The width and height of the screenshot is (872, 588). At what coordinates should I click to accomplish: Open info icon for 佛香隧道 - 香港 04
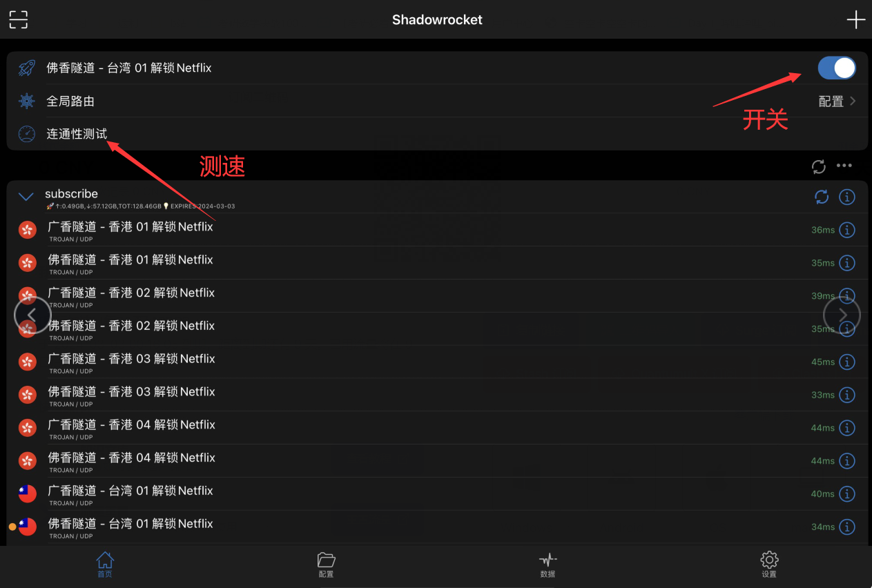point(847,461)
